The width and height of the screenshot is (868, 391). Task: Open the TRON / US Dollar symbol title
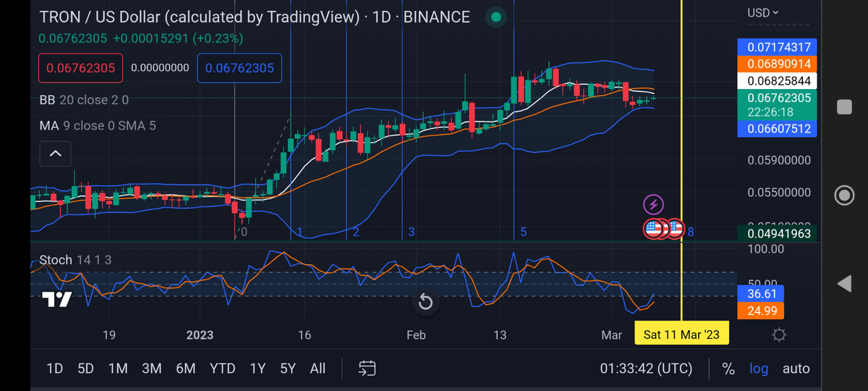[x=199, y=17]
